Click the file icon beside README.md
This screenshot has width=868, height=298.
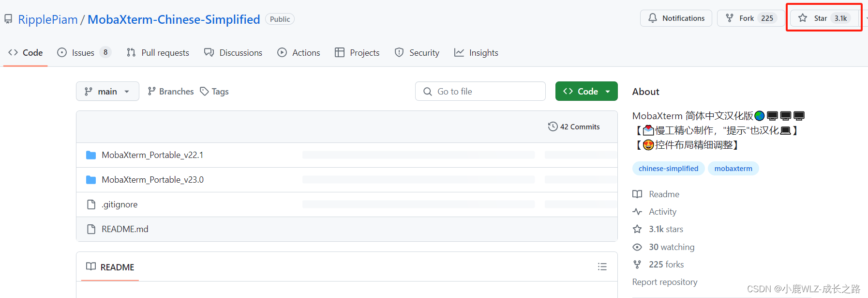[91, 229]
